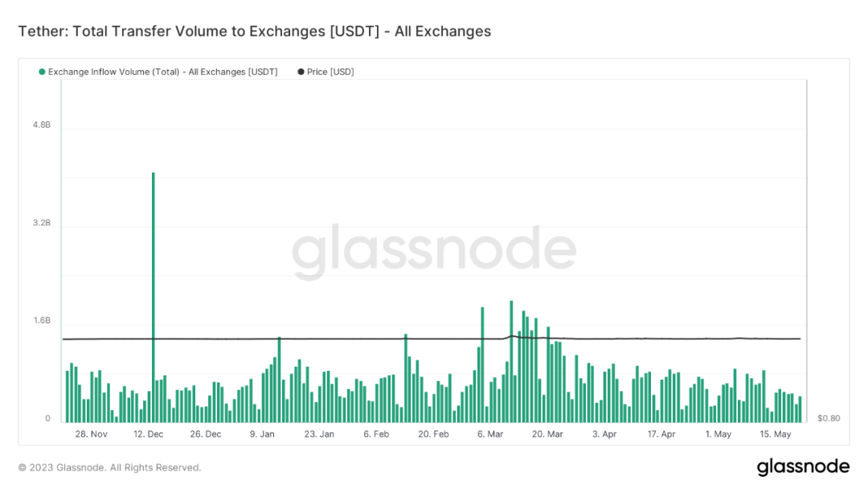Image resolution: width=868 pixels, height=489 pixels.
Task: Click the '9. Jan' date label
Action: pos(262,434)
